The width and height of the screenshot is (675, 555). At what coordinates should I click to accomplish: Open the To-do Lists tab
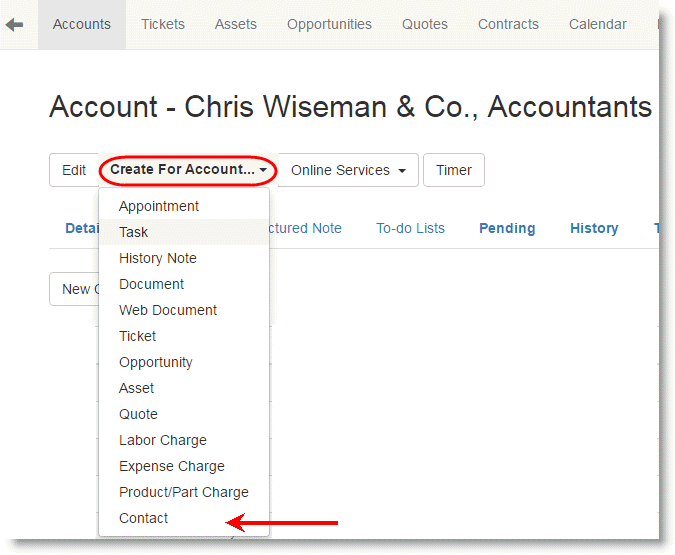(410, 228)
